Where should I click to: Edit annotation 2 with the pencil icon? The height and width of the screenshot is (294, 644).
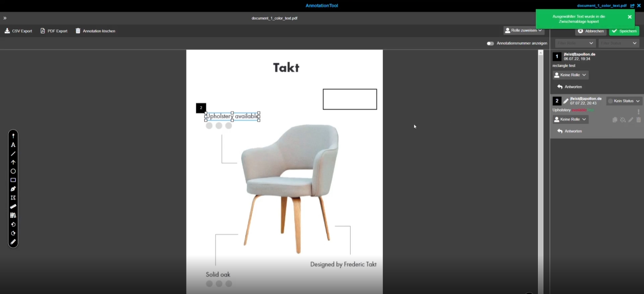(x=631, y=120)
